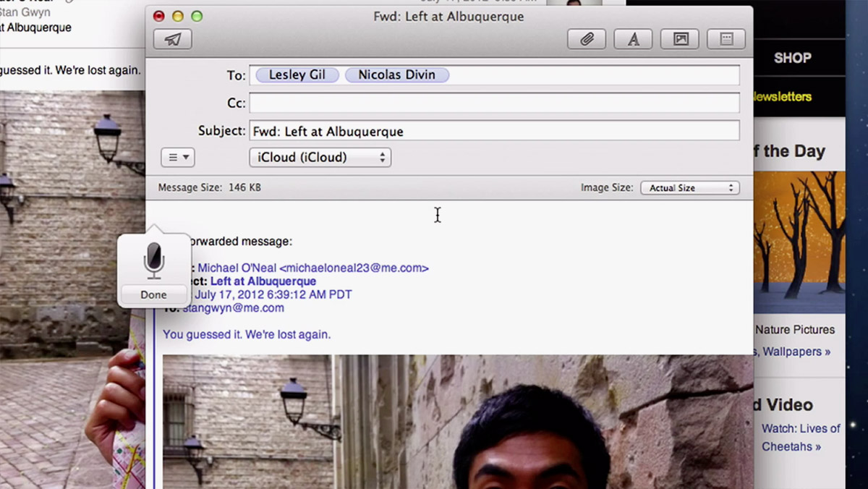Click the paperclip Attach icon

click(x=587, y=39)
